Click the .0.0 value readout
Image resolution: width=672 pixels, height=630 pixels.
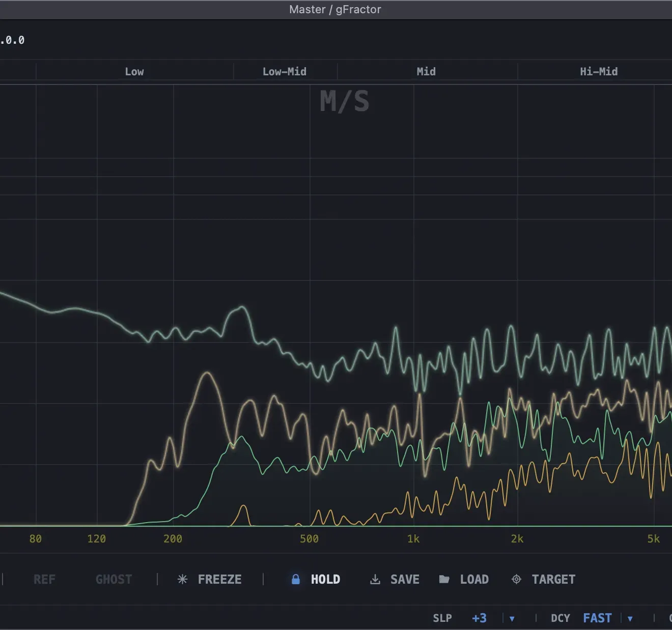12,40
